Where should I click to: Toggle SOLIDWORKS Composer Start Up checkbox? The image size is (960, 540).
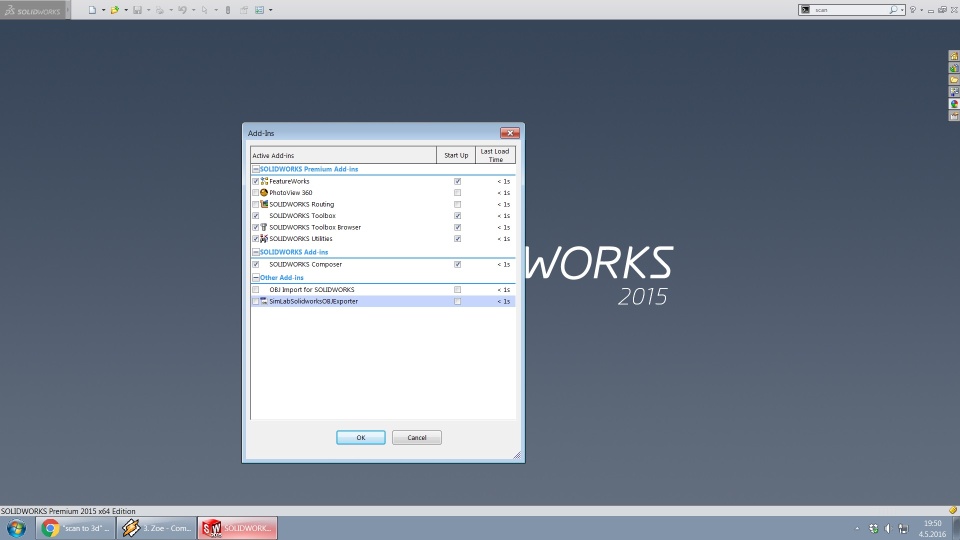point(457,264)
